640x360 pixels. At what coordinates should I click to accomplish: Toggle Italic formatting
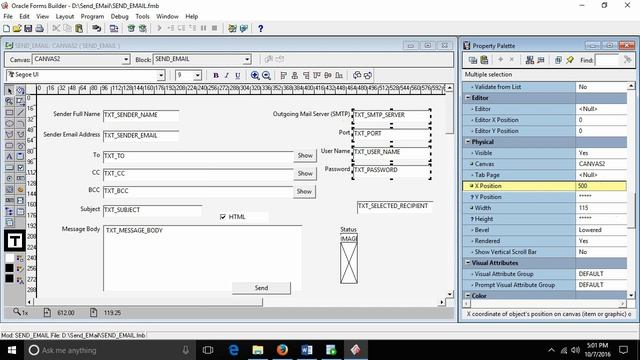227,76
